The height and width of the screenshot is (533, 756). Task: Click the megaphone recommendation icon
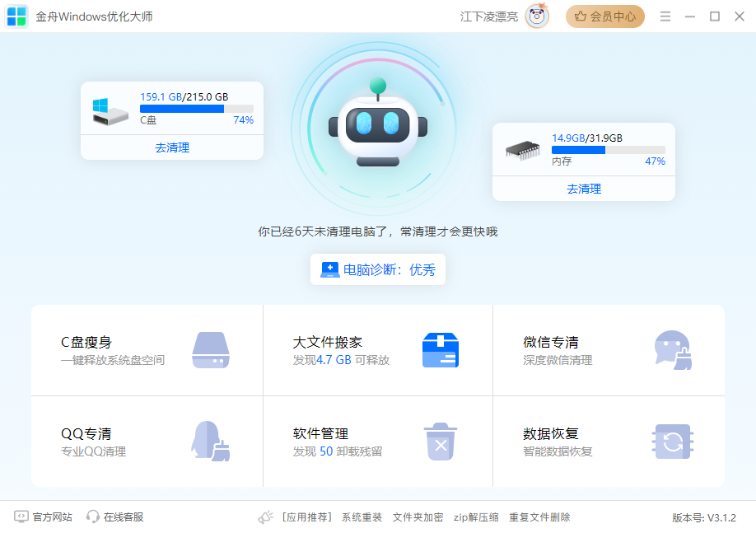point(266,517)
